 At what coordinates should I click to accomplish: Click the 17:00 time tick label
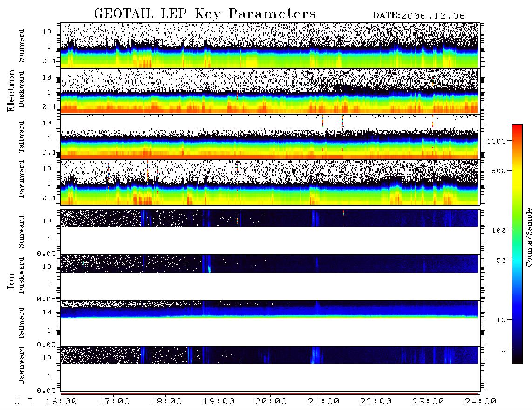point(114,402)
